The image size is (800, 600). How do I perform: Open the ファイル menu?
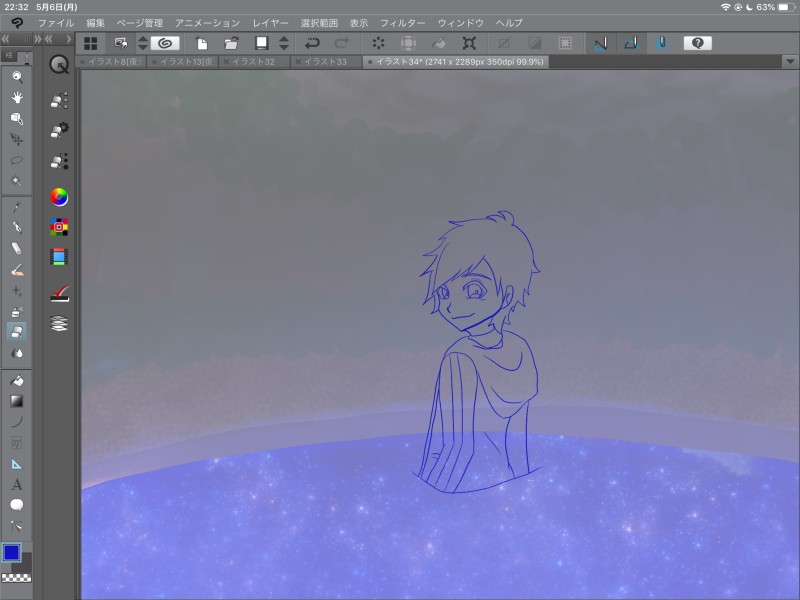[56, 23]
